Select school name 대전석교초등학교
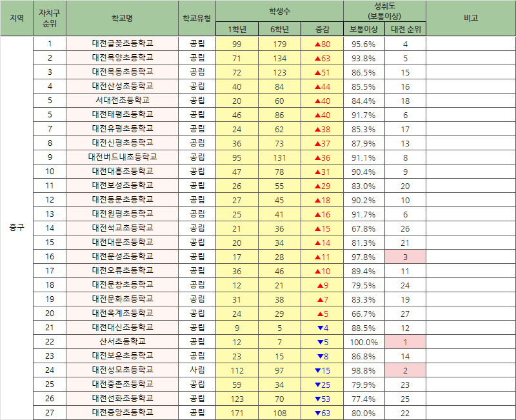This screenshot has height=420, width=516. [x=122, y=228]
